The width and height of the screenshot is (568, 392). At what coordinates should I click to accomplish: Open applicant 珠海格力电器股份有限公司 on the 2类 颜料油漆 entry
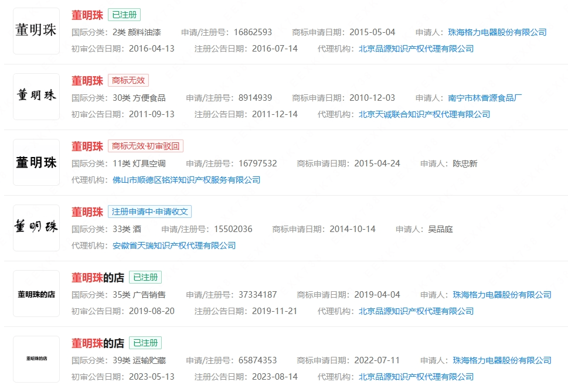(x=497, y=32)
